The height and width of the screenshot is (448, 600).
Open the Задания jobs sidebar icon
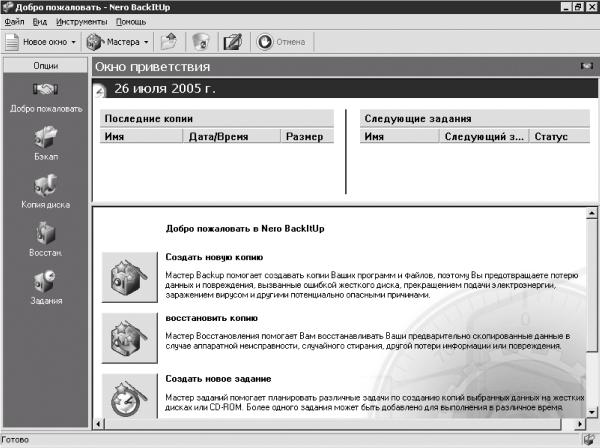tap(45, 281)
